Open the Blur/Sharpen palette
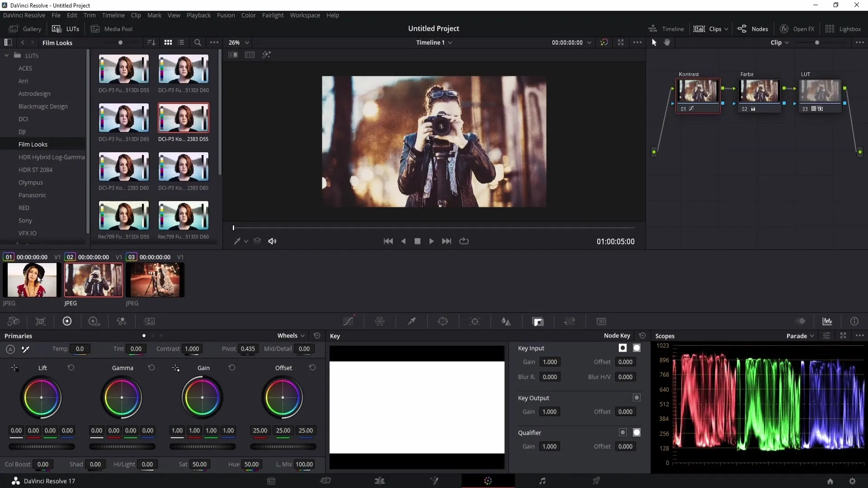 [x=506, y=321]
